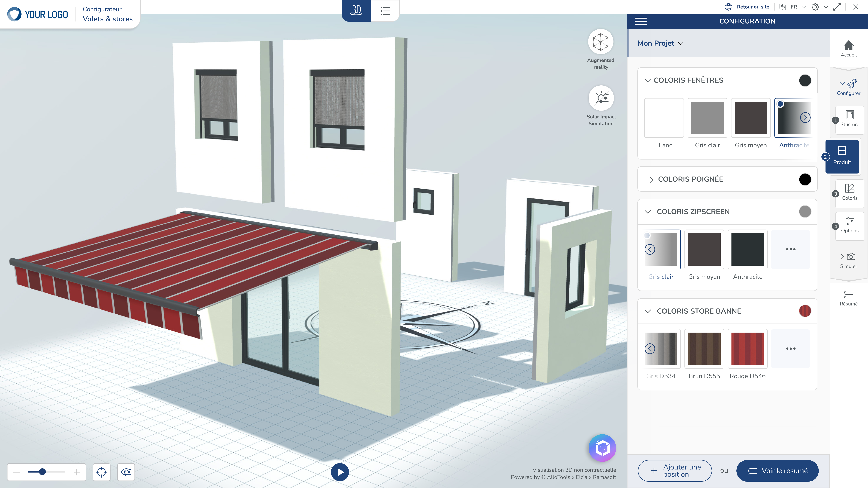Open the hamburger menu in Configuration header
The image size is (868, 488).
point(641,21)
